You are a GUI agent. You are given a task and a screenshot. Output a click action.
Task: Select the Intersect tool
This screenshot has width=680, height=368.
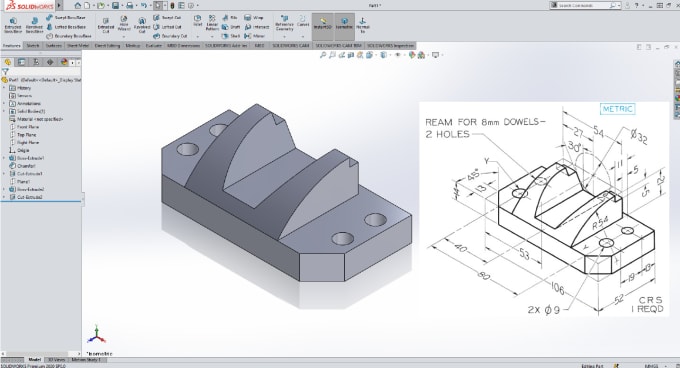[x=256, y=27]
